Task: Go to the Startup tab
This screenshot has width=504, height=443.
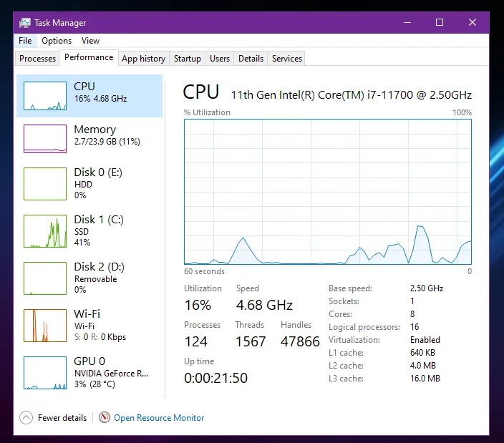Action: (x=187, y=59)
